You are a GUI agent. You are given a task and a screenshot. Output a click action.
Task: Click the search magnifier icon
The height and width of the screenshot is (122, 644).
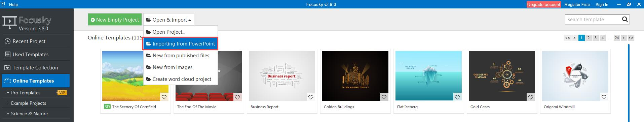pyautogui.click(x=625, y=19)
